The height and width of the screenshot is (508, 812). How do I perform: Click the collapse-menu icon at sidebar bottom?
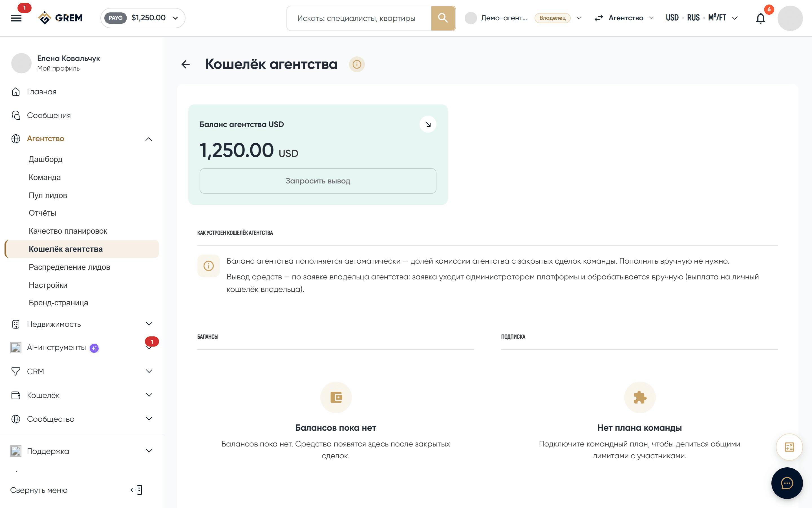coord(136,490)
